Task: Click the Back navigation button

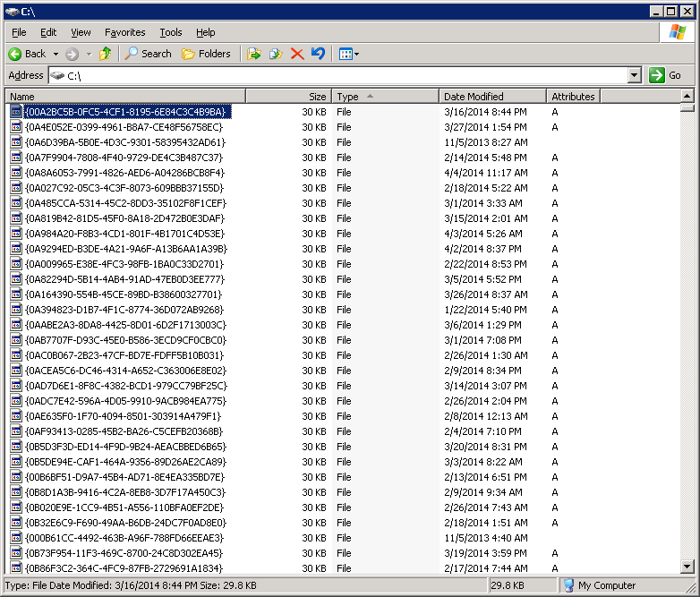Action: (27, 54)
